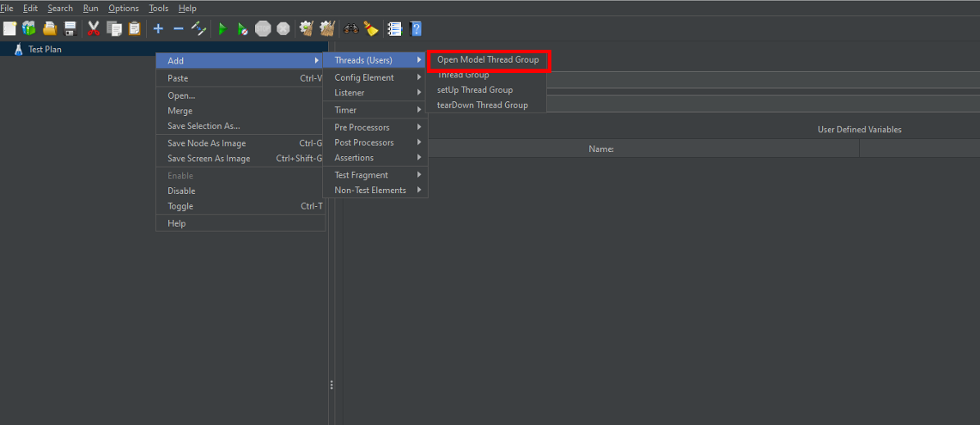Click the Collapse All minus icon
This screenshot has width=980, height=425.
[178, 28]
